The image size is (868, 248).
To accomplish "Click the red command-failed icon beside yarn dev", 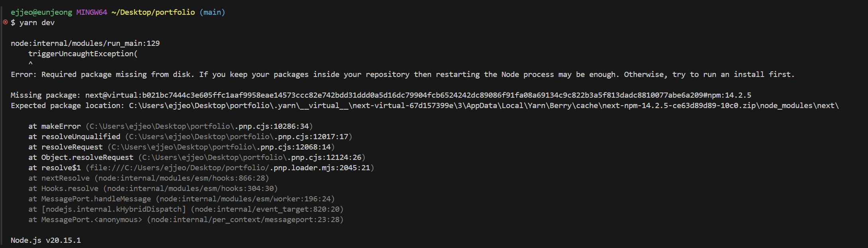I will click(x=5, y=22).
